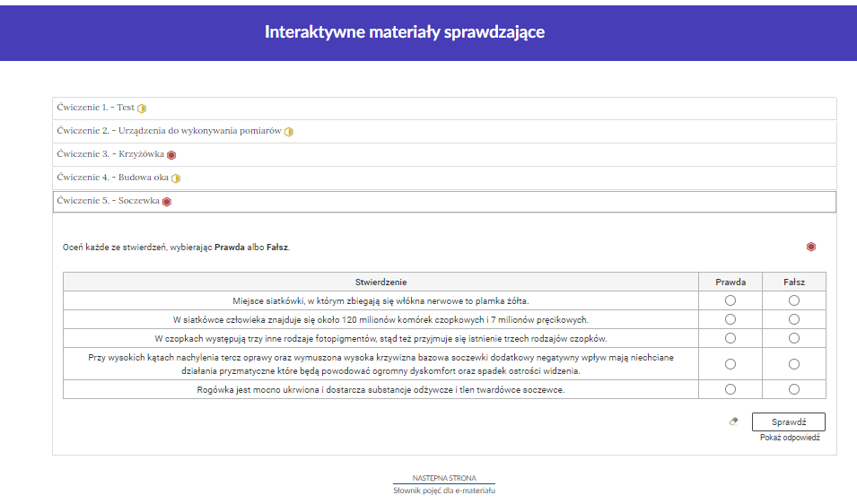
Task: Click red hexagon icon above the table
Action: [810, 247]
